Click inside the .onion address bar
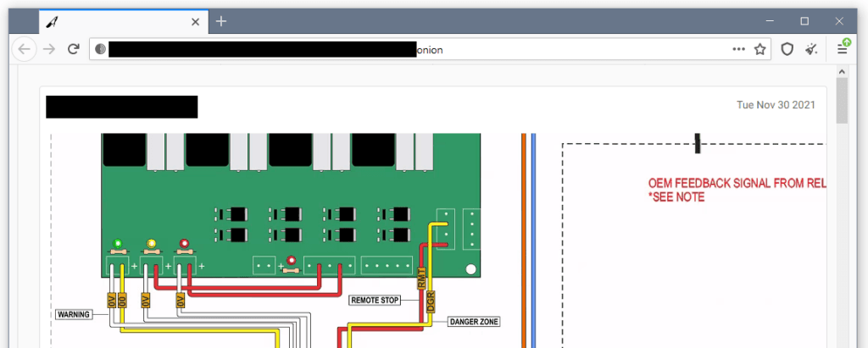The image size is (868, 348). 576,49
